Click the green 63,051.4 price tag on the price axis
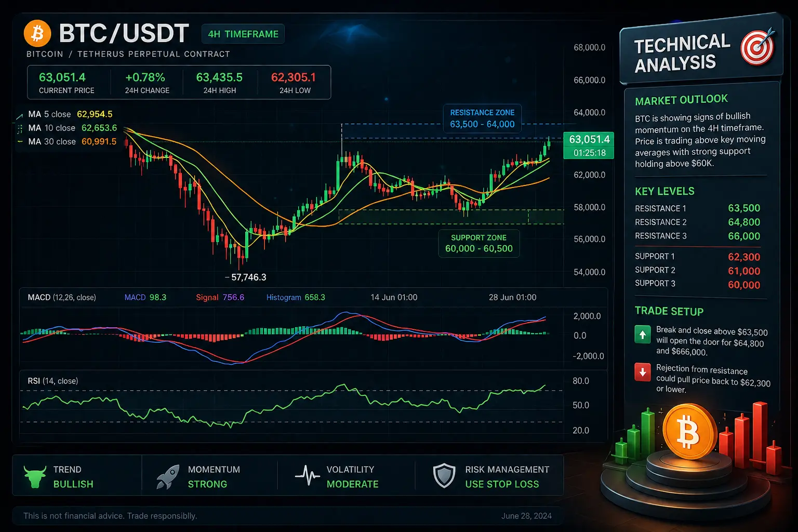The width and height of the screenshot is (798, 532). coord(589,139)
